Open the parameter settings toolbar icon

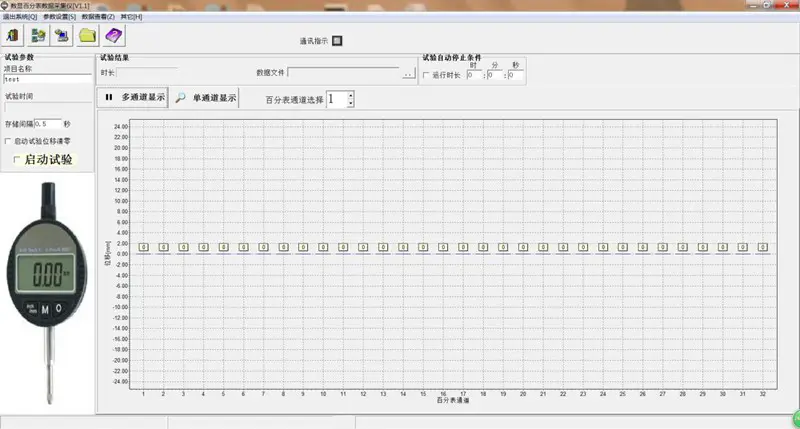click(38, 36)
